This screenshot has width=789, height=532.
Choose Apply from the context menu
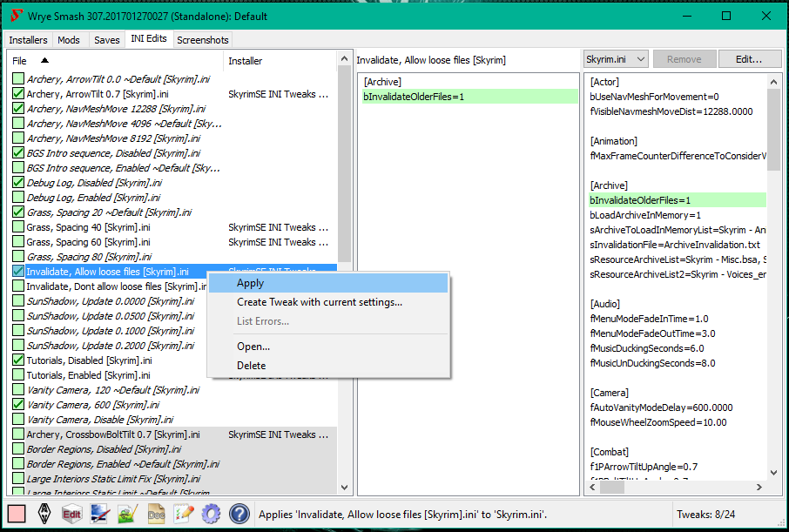(250, 283)
